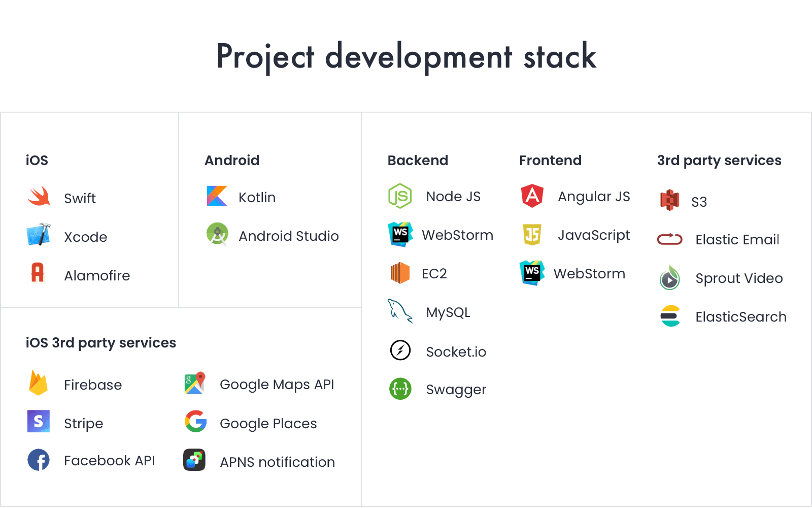Click the Google G logo icon
Image resolution: width=812 pixels, height=508 pixels.
(x=195, y=421)
